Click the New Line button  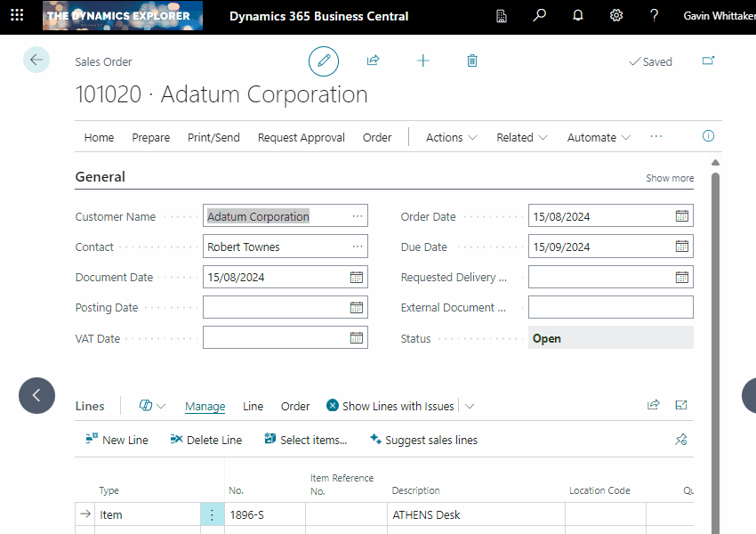[117, 440]
